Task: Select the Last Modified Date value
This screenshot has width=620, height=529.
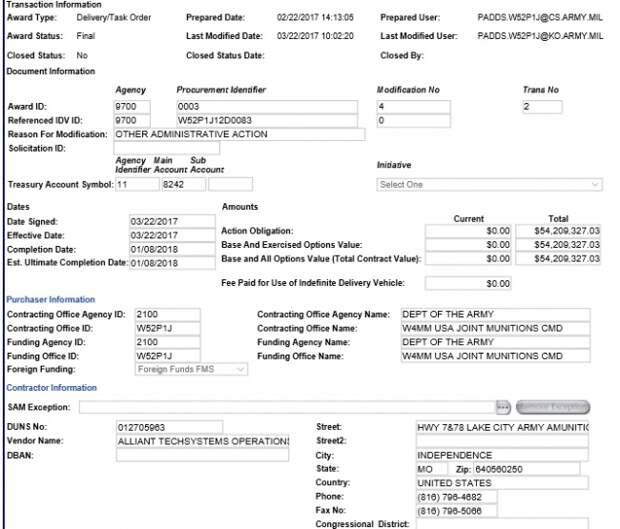Action: pyautogui.click(x=315, y=36)
